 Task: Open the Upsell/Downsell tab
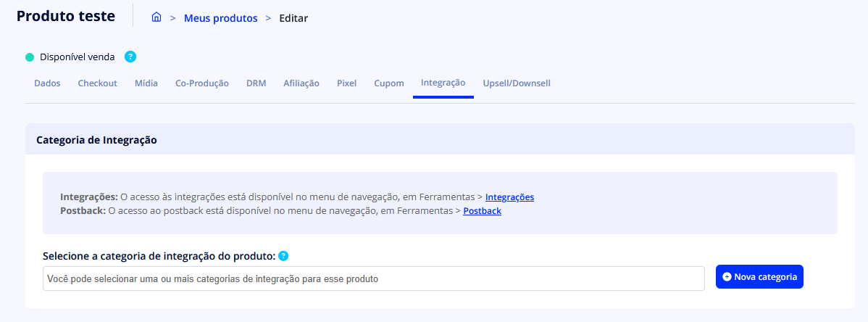[x=517, y=83]
